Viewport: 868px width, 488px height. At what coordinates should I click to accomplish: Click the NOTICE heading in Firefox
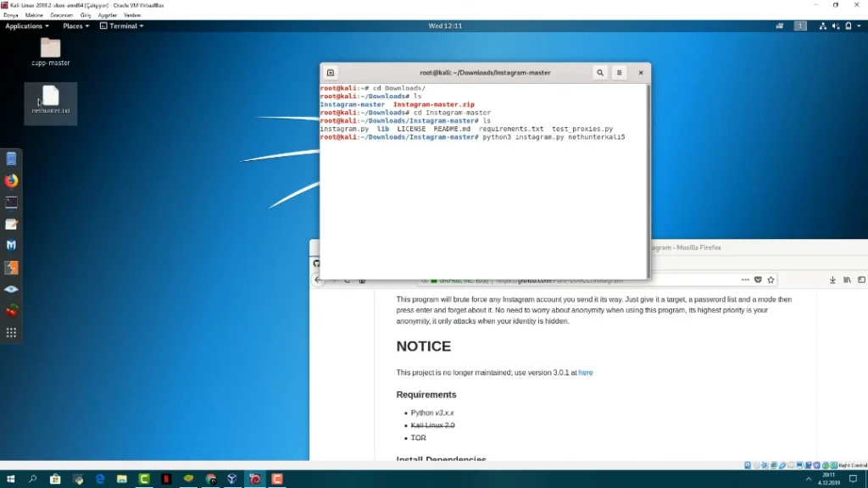(x=424, y=347)
